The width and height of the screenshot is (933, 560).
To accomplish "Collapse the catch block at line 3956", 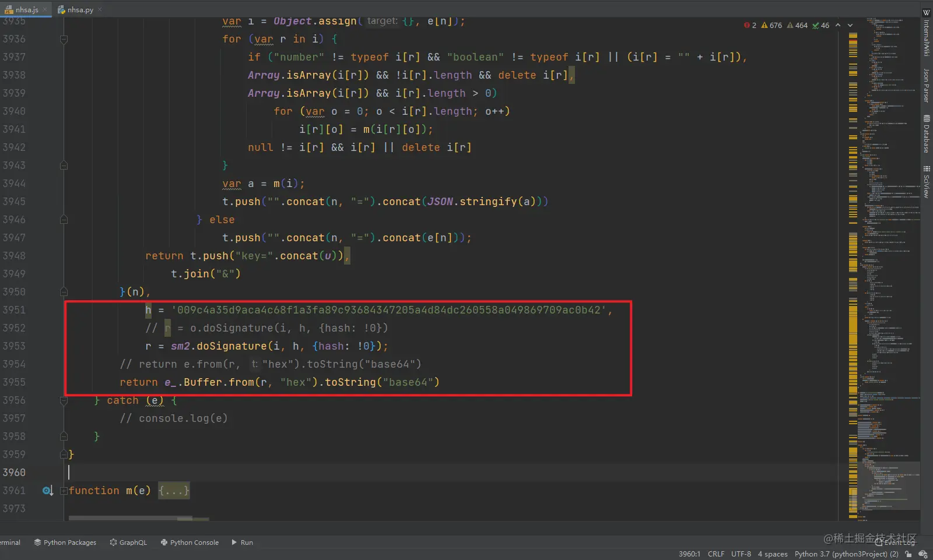I will 64,400.
